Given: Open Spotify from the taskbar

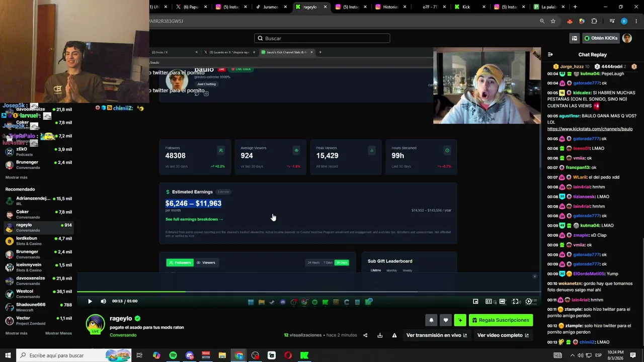Looking at the screenshot, I should coord(173,355).
